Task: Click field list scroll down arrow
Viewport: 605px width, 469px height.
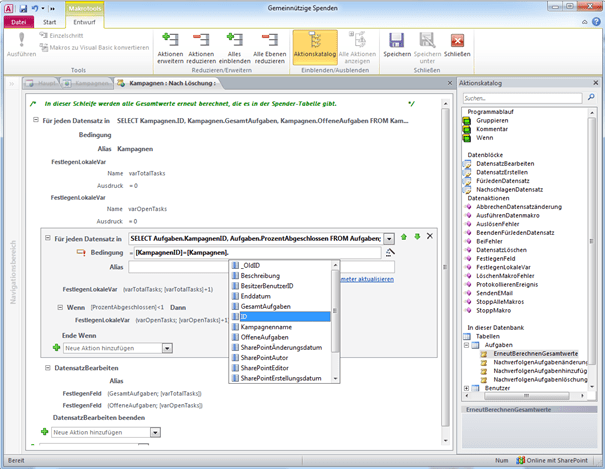Action: [335, 378]
